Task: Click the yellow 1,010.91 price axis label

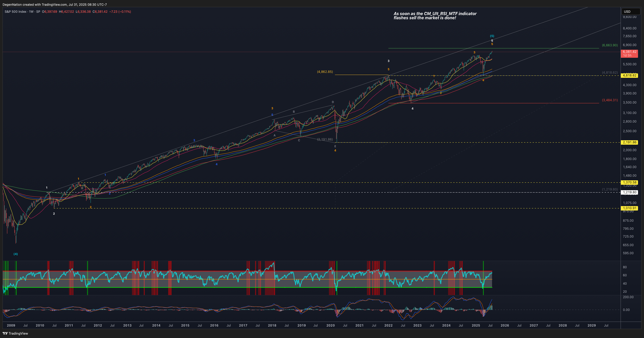Action: pos(629,208)
